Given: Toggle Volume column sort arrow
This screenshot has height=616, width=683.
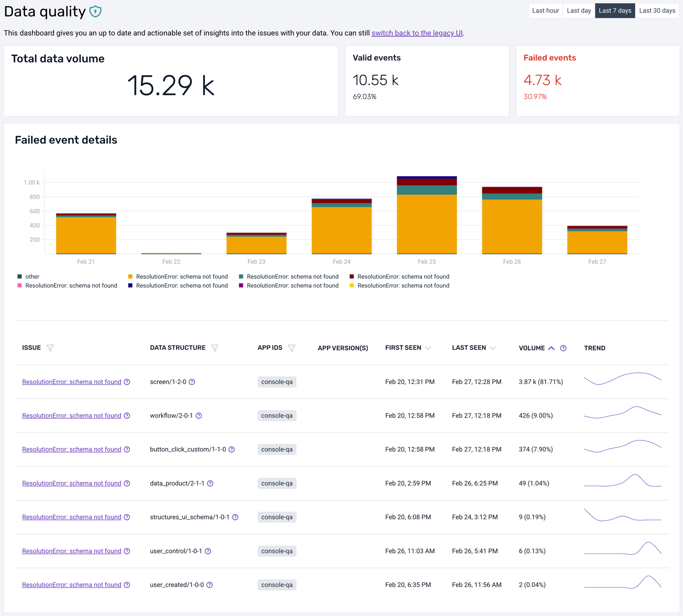Looking at the screenshot, I should click(x=551, y=348).
